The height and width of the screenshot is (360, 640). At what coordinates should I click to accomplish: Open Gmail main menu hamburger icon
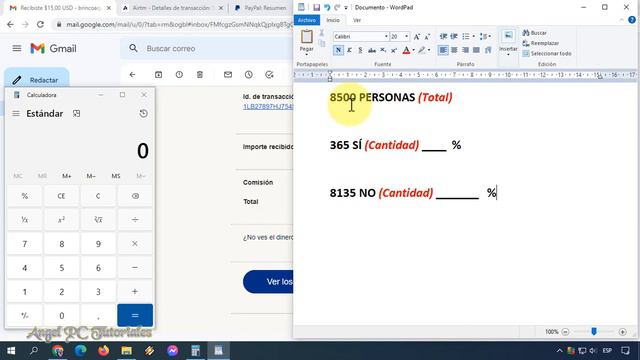17,49
